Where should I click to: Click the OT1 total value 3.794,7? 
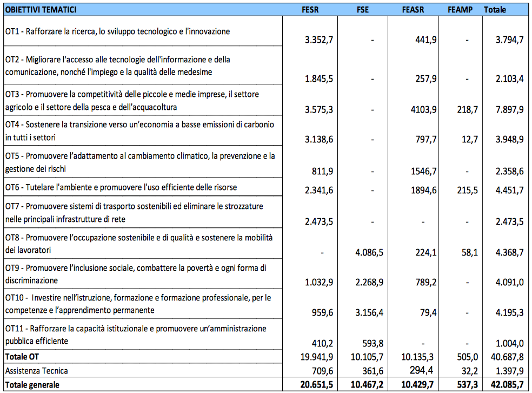(x=510, y=40)
